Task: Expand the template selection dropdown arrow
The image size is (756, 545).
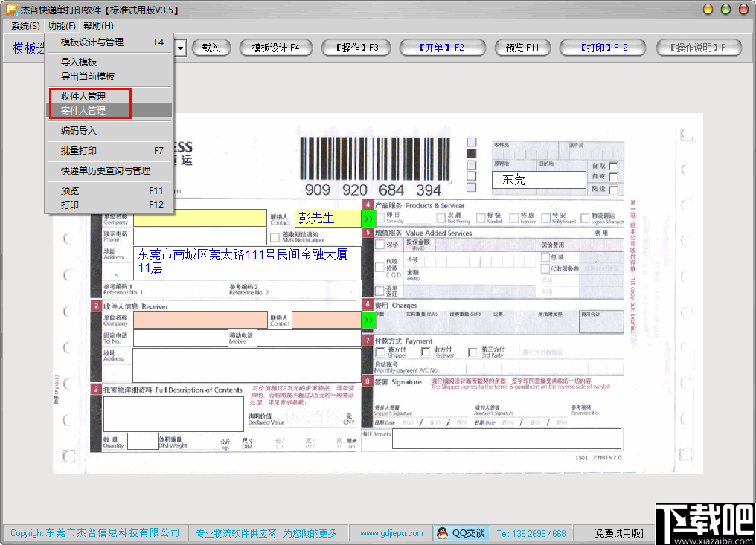Action: coord(180,48)
